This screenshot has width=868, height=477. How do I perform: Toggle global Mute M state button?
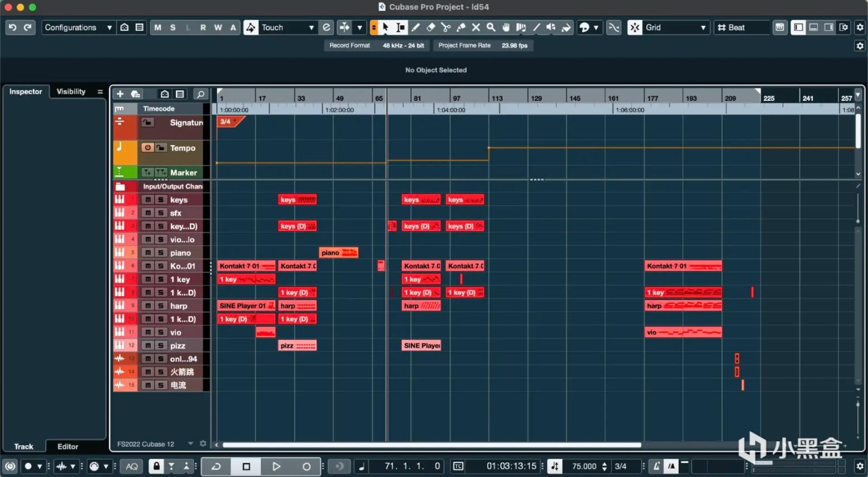pyautogui.click(x=158, y=27)
